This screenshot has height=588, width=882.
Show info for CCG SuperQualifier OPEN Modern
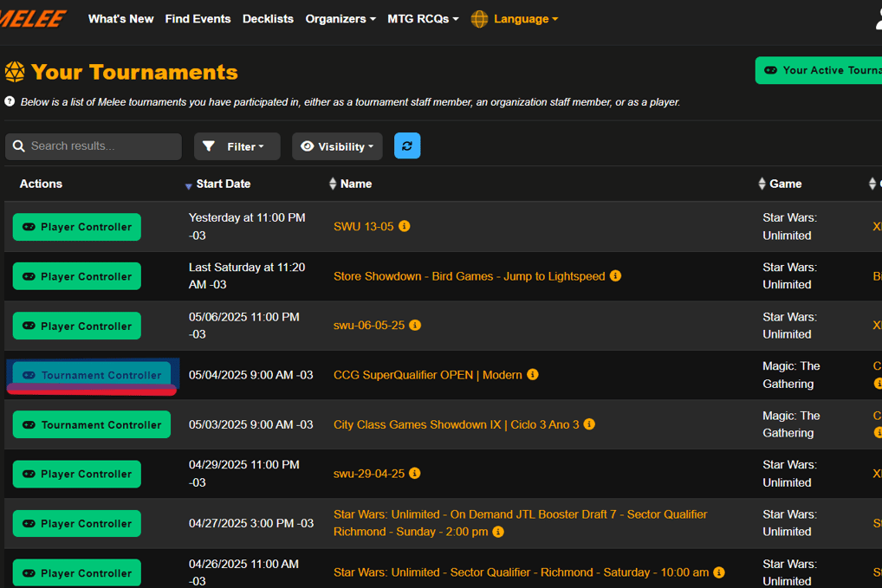click(x=533, y=374)
